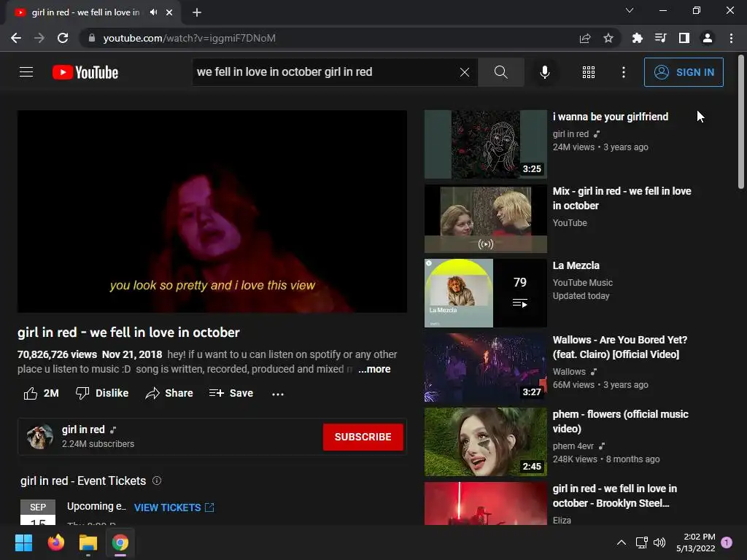Click the magnifier search button

(500, 72)
